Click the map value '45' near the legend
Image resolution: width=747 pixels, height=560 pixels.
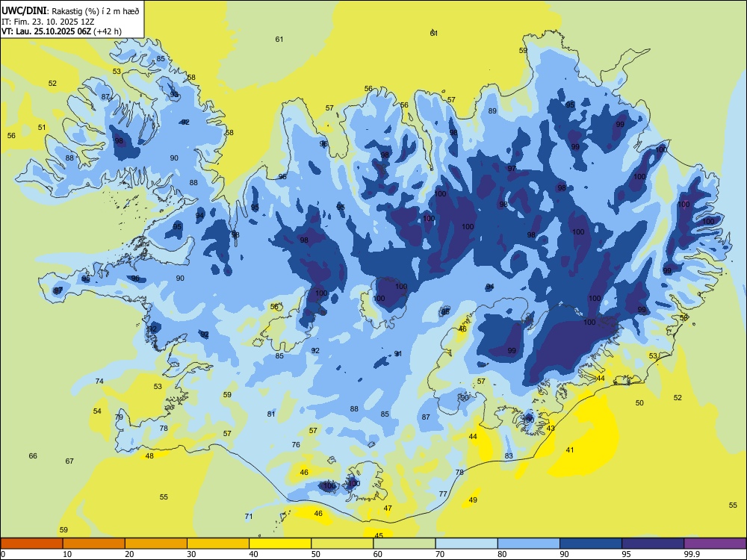(x=379, y=535)
